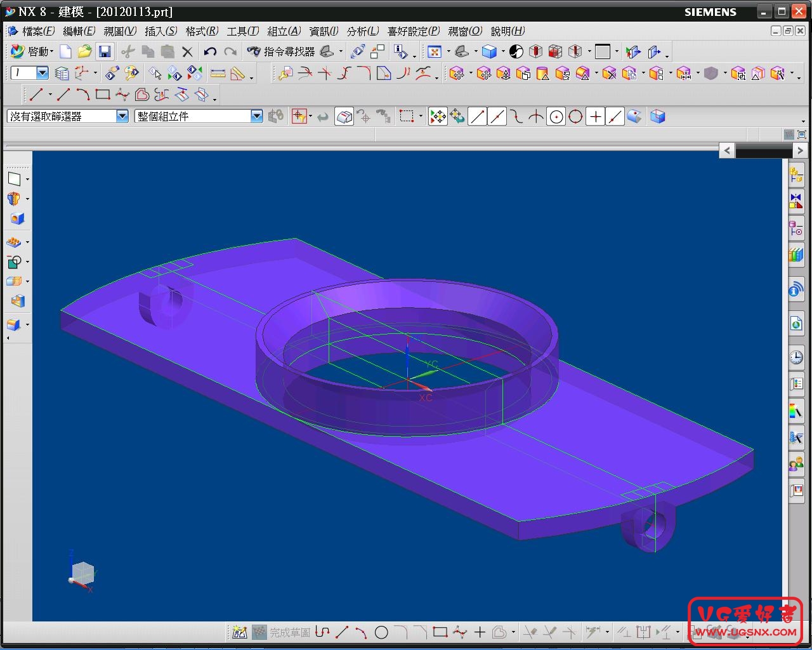The height and width of the screenshot is (650, 812).
Task: Select the Rectangle tool in curve toolbar
Action: [x=103, y=95]
